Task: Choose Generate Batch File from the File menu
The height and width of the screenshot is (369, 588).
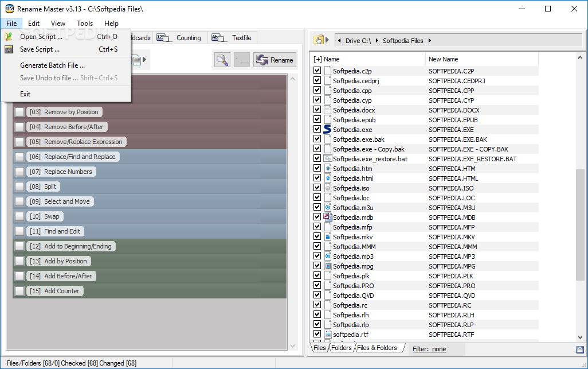Action: click(x=53, y=65)
